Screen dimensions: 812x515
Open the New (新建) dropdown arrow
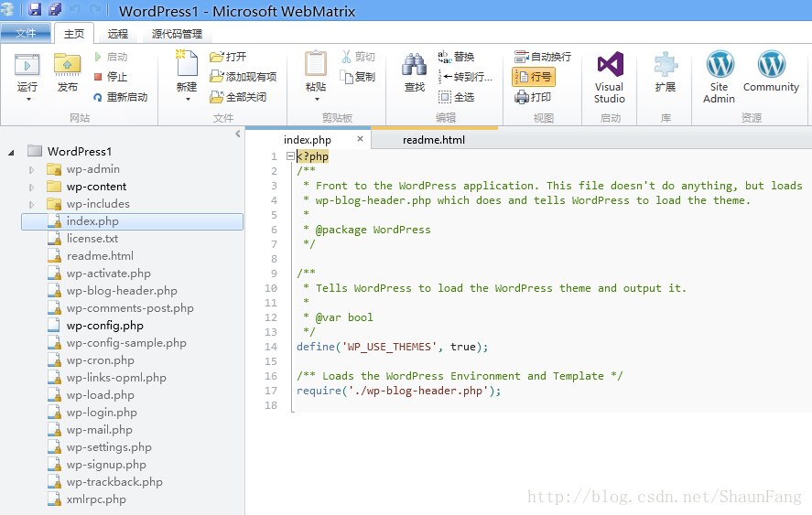coord(188,99)
